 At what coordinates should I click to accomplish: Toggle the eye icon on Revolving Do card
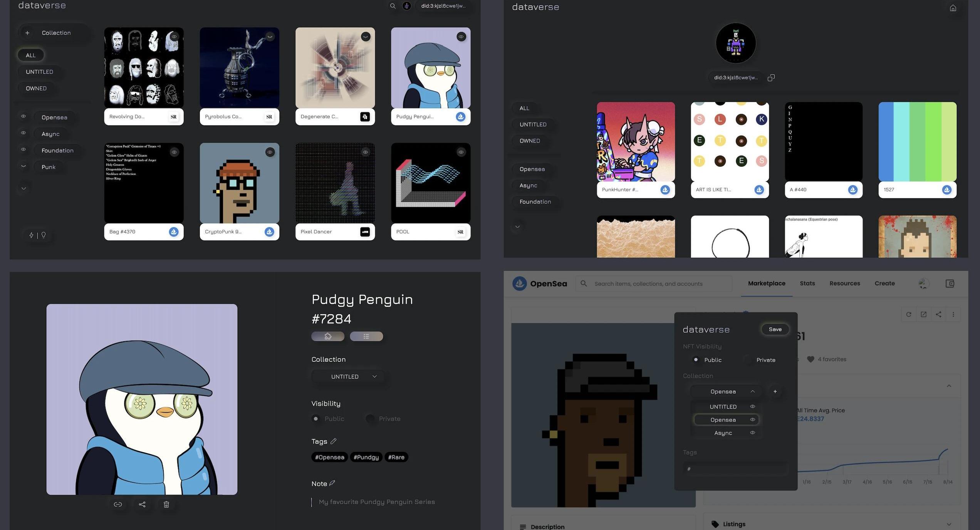(174, 37)
